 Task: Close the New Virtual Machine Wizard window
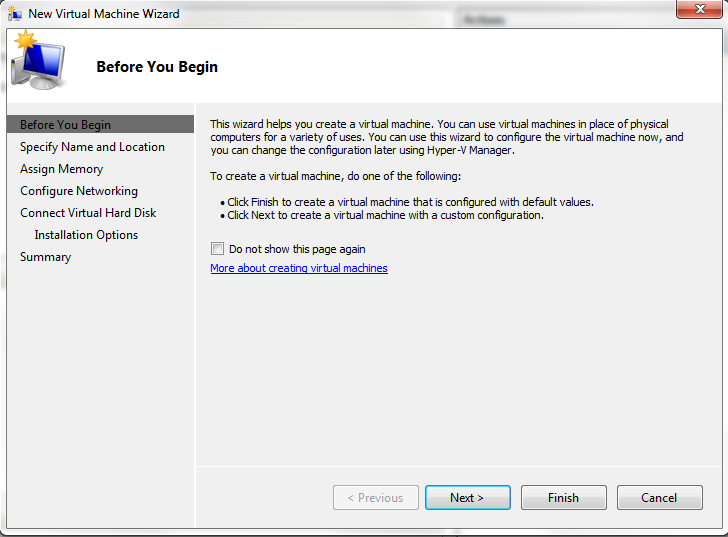click(x=699, y=9)
